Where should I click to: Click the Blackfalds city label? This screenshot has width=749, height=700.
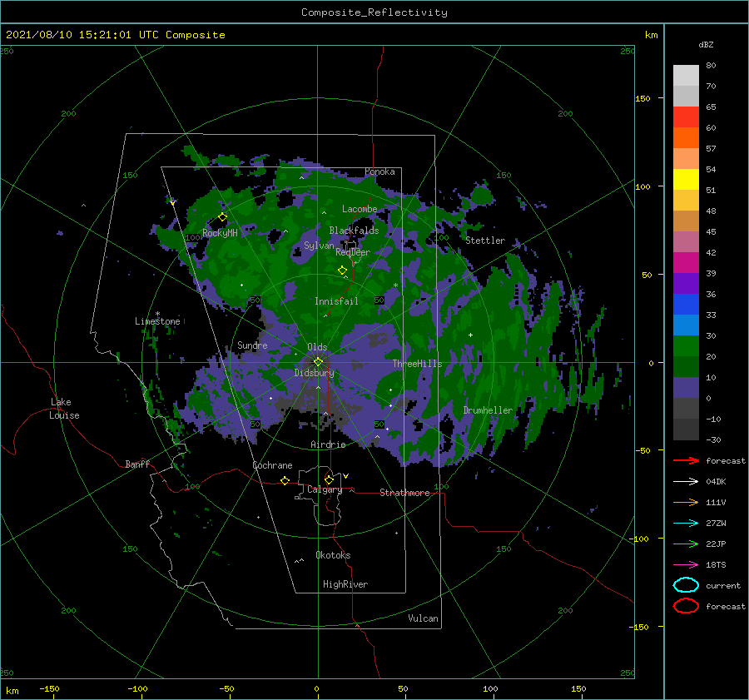[354, 231]
